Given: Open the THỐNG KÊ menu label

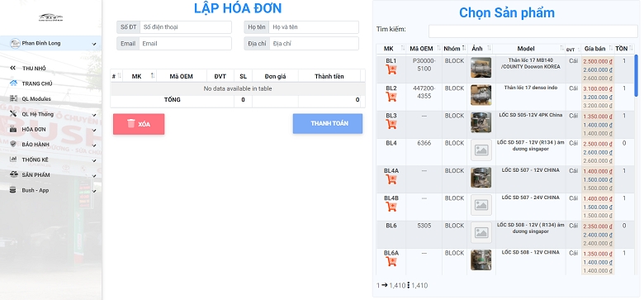Looking at the screenshot, I should point(35,160).
